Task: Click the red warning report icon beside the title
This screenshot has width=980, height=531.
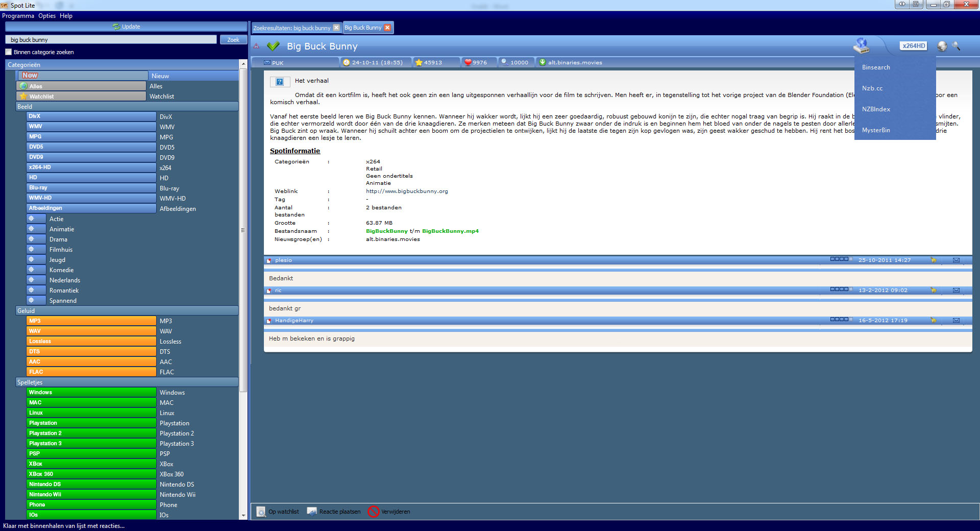Action: pyautogui.click(x=256, y=46)
